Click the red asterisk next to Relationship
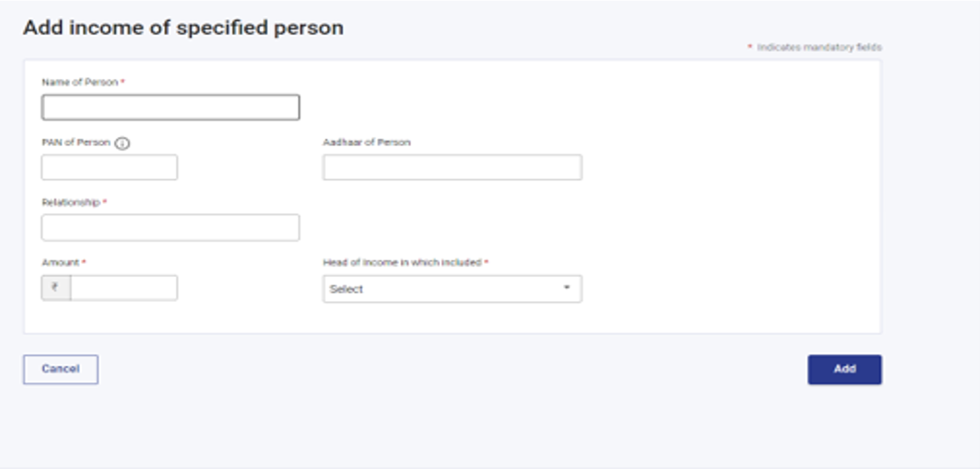The width and height of the screenshot is (980, 469). tap(105, 203)
